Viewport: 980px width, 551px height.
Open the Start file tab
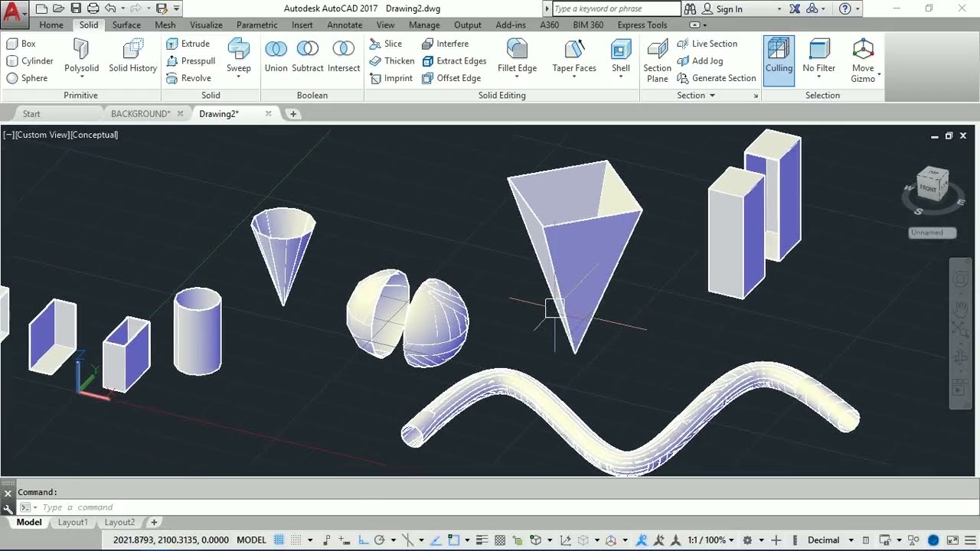(31, 114)
